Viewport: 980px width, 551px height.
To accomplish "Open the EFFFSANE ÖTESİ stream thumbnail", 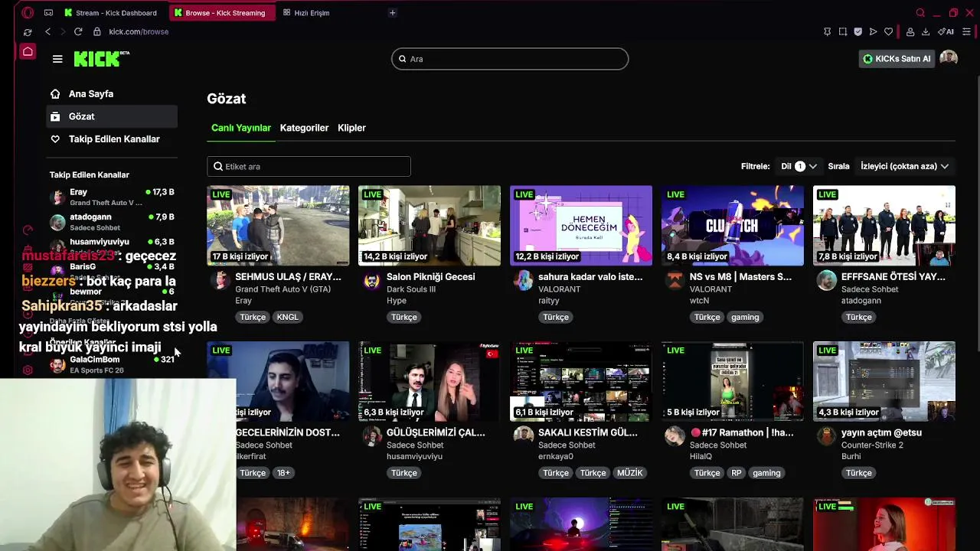I will (884, 226).
